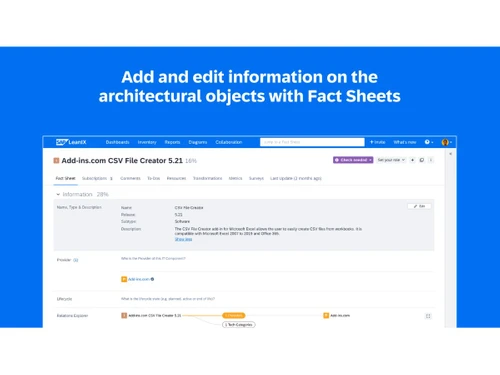
Task: Click the Add-ins.com CSV File Creator 5.21 relations node
Action: 151,315
